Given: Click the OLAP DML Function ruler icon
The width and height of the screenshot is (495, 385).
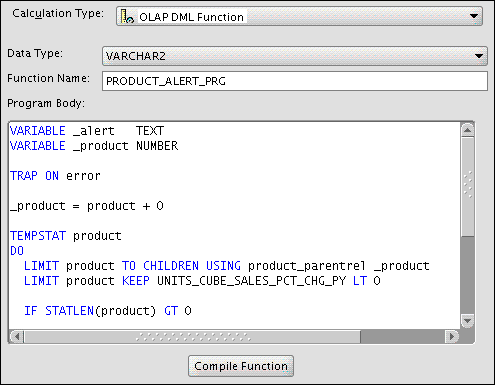Looking at the screenshot, I should click(x=127, y=16).
